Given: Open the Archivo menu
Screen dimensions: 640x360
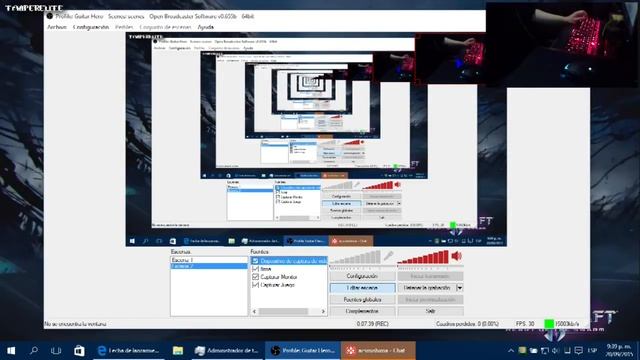Looking at the screenshot, I should [57, 27].
